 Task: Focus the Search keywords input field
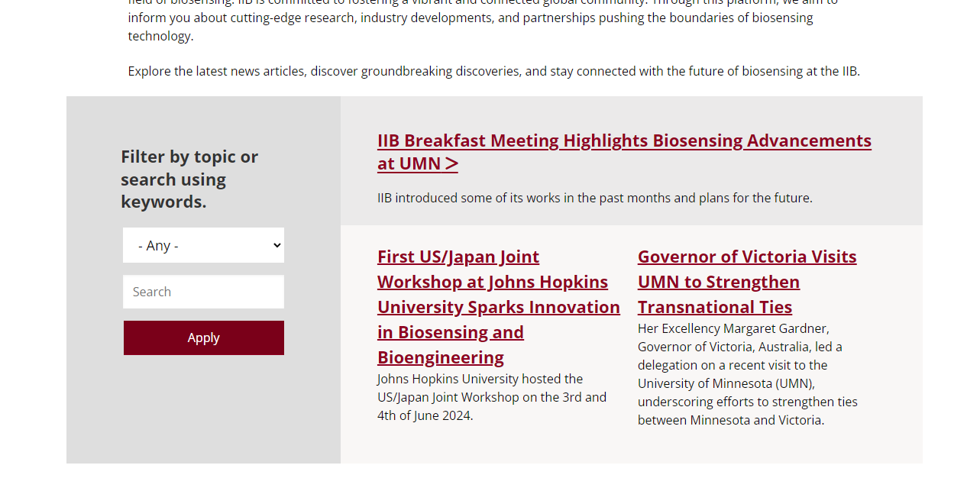pos(203,292)
